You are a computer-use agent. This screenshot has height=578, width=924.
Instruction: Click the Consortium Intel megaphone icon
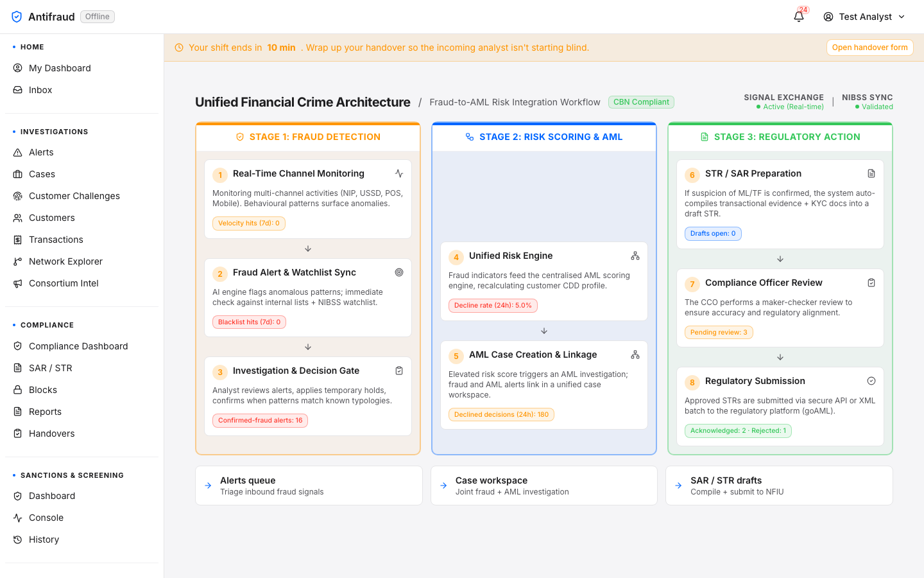(18, 283)
